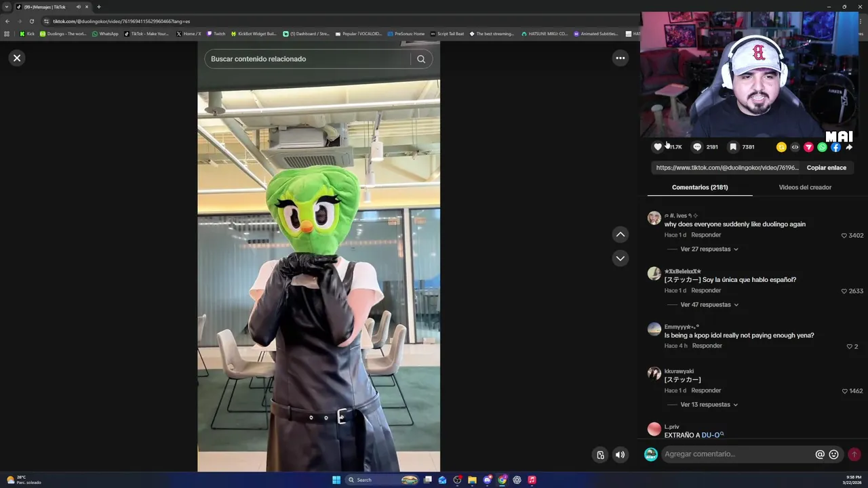Switch to Comentarios (2181) tab
Screen dimensions: 868x488
pyautogui.click(x=700, y=187)
